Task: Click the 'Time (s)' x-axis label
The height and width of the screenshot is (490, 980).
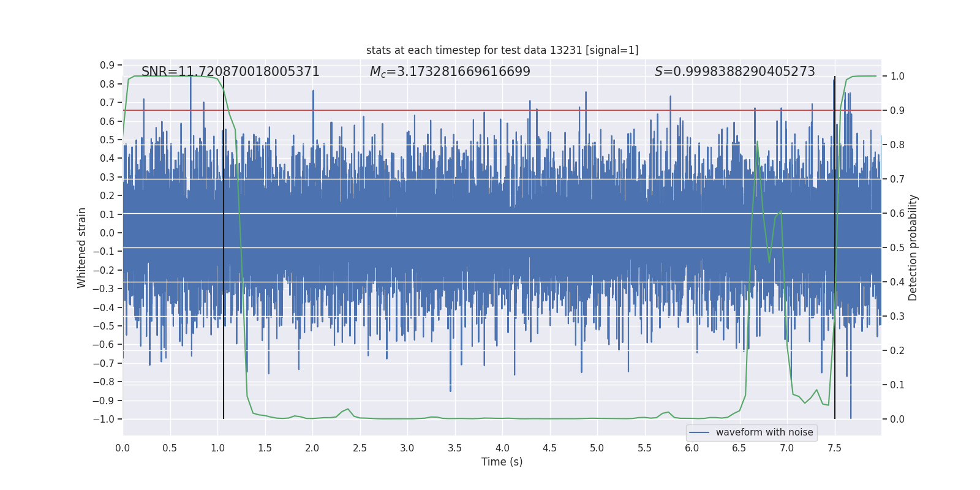Action: coord(502,462)
